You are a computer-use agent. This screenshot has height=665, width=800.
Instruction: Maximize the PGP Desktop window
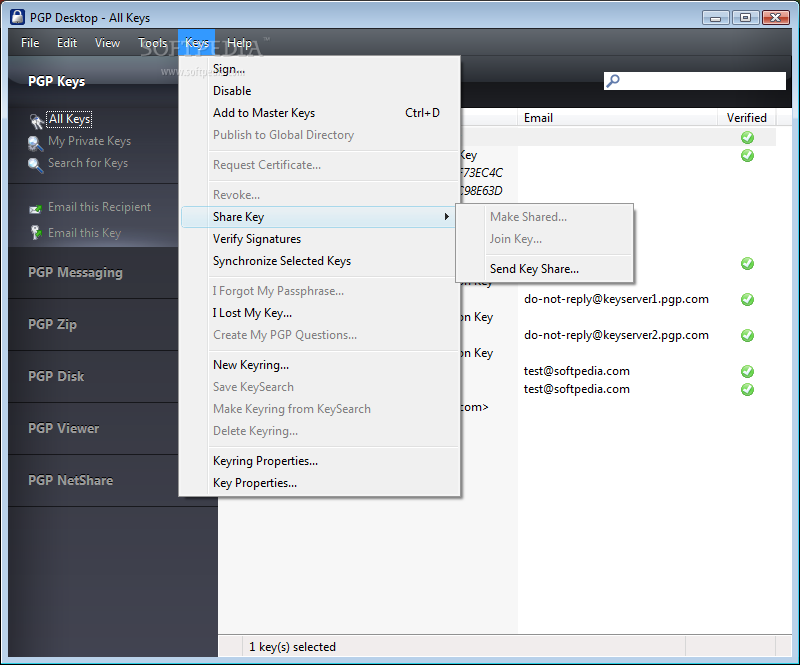click(x=745, y=18)
